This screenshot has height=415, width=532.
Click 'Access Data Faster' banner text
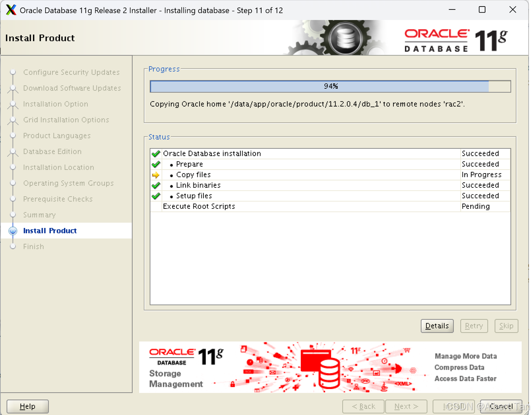[465, 379]
